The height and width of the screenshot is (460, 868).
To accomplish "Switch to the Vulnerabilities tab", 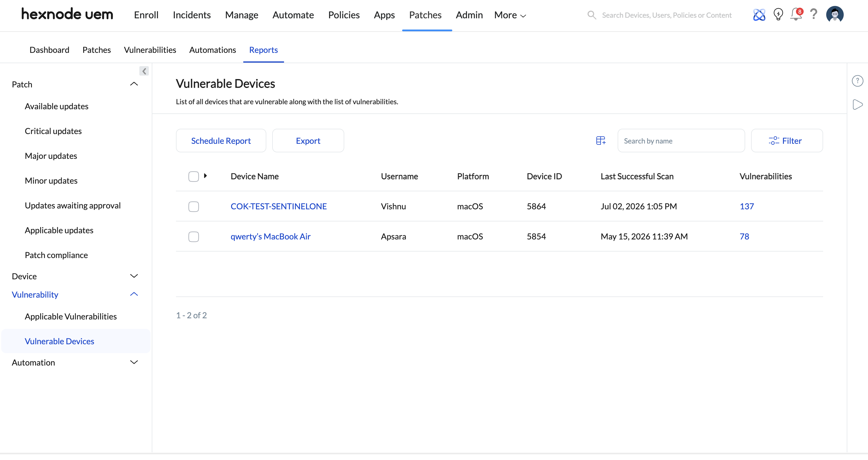I will coord(150,50).
